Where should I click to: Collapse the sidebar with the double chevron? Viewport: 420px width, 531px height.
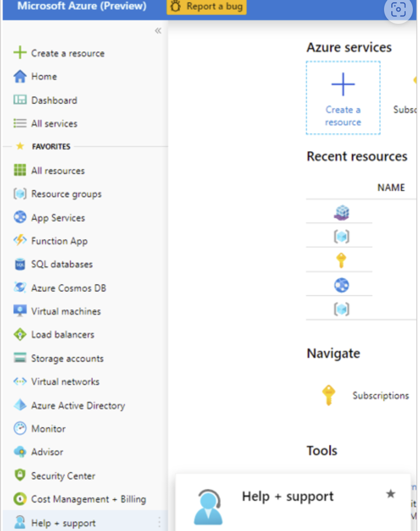click(158, 31)
